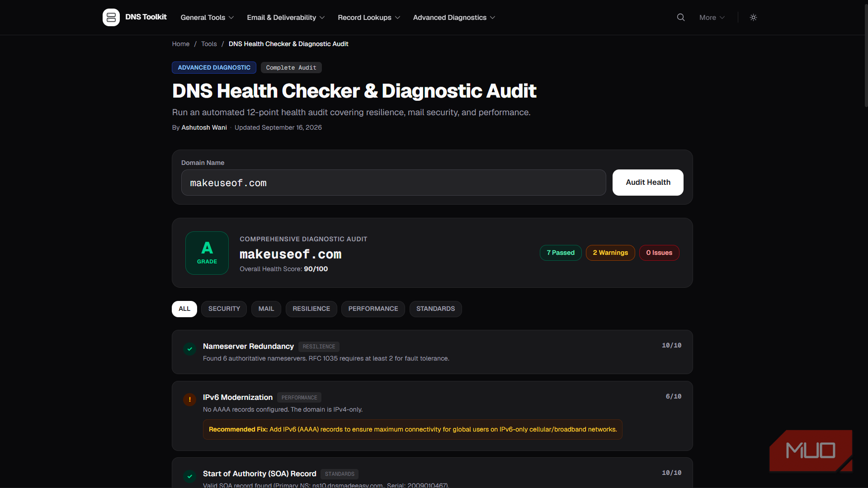Image resolution: width=868 pixels, height=488 pixels.
Task: Click the 2 Warnings badge
Action: click(610, 253)
